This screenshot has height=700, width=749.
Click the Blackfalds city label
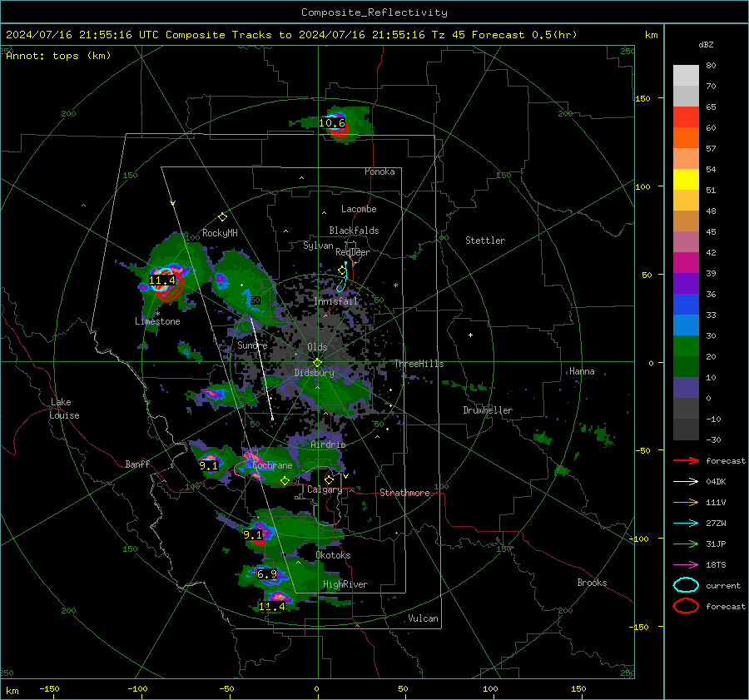354,231
